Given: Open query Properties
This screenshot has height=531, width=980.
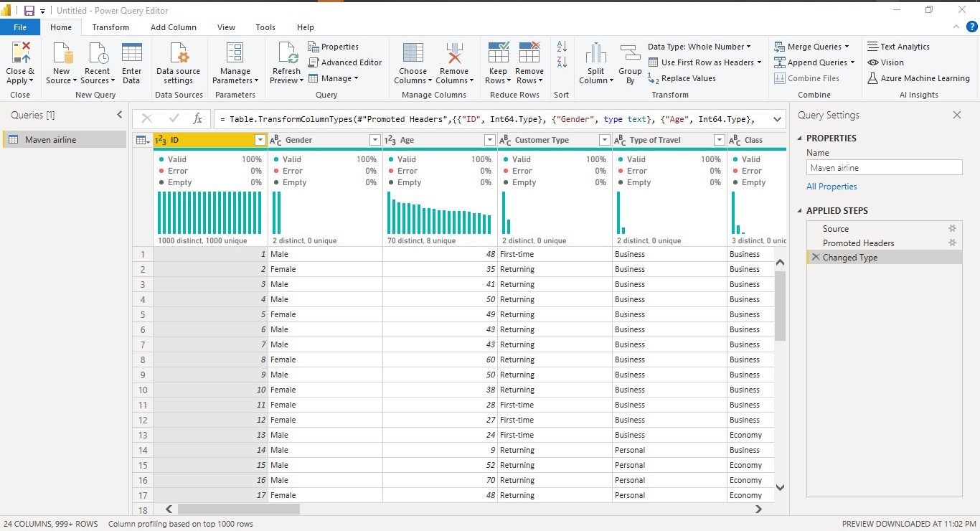Looking at the screenshot, I should tap(334, 47).
